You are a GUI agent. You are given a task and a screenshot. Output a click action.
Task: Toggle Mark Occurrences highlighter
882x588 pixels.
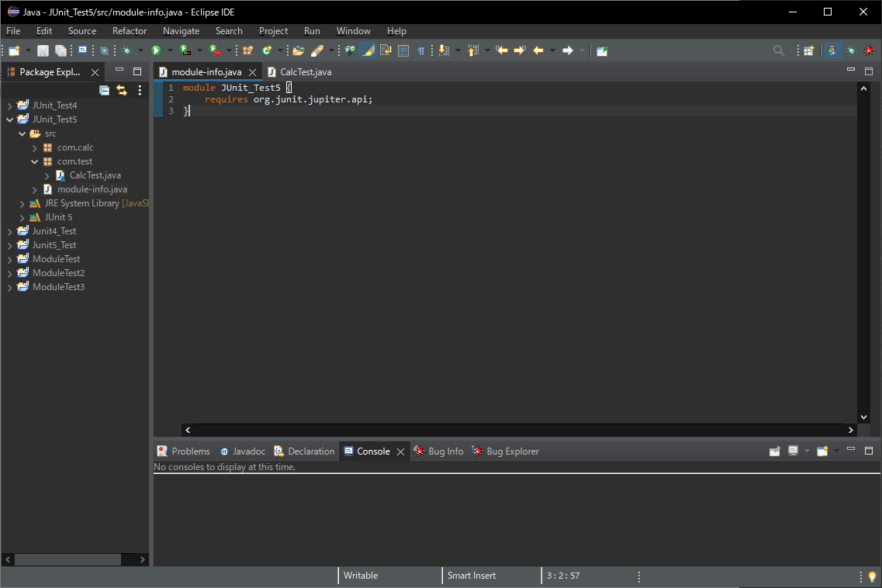368,50
